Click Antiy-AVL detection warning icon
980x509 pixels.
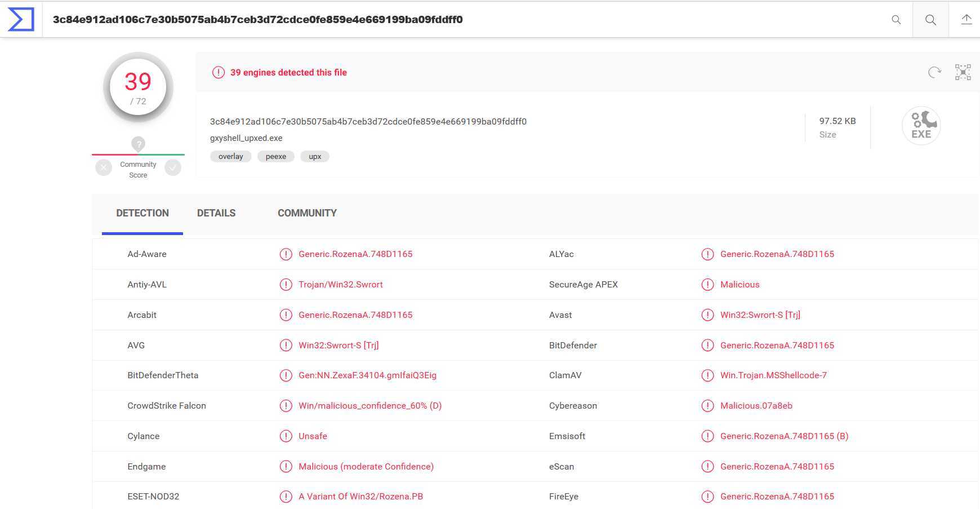click(286, 285)
